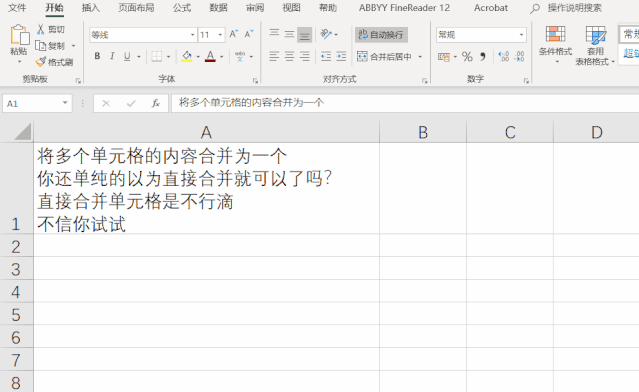Switch to the 视图 (View) tab
Viewport: 639px width, 392px height.
[291, 8]
